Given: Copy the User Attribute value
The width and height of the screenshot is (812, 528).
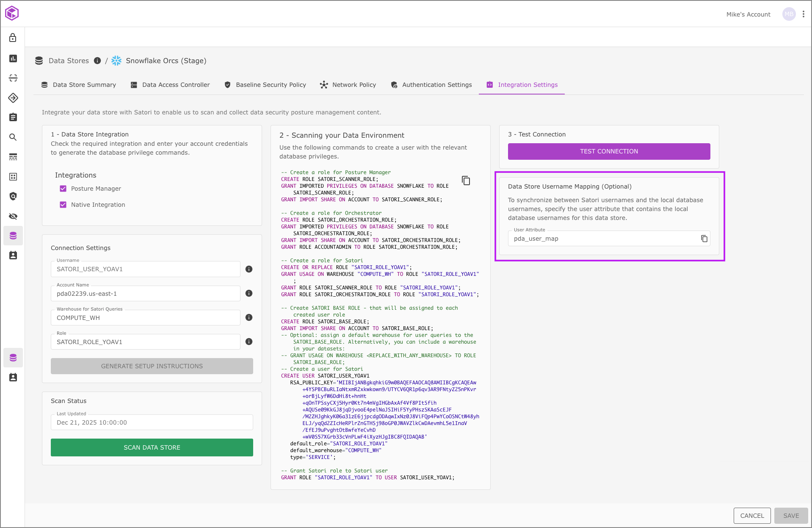Looking at the screenshot, I should coord(704,239).
